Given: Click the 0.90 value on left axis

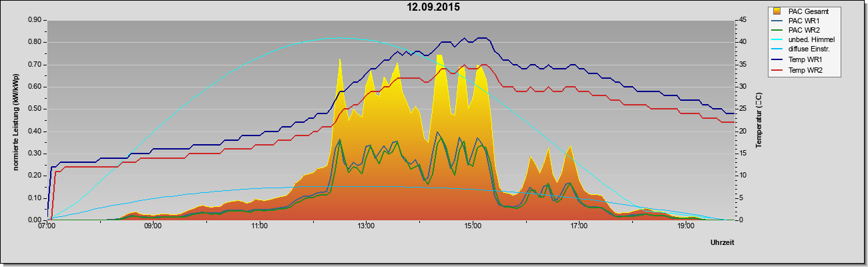Looking at the screenshot, I should tap(35, 20).
